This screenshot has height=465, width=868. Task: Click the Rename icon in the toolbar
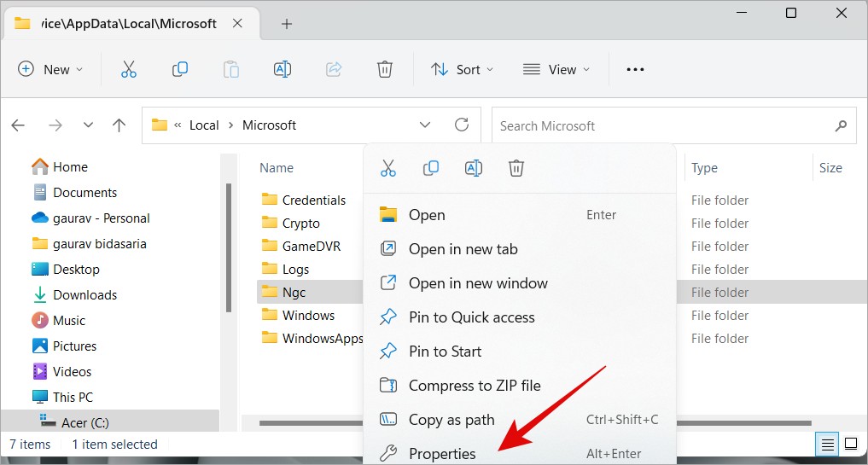[283, 70]
